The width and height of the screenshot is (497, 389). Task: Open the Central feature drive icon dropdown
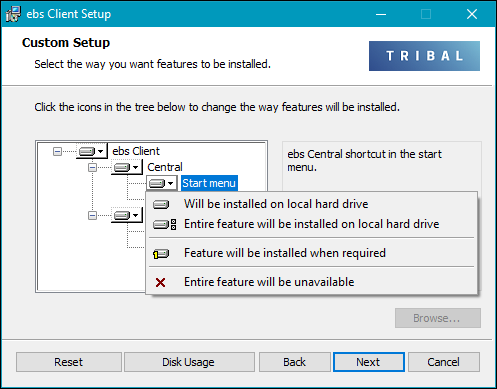point(127,167)
